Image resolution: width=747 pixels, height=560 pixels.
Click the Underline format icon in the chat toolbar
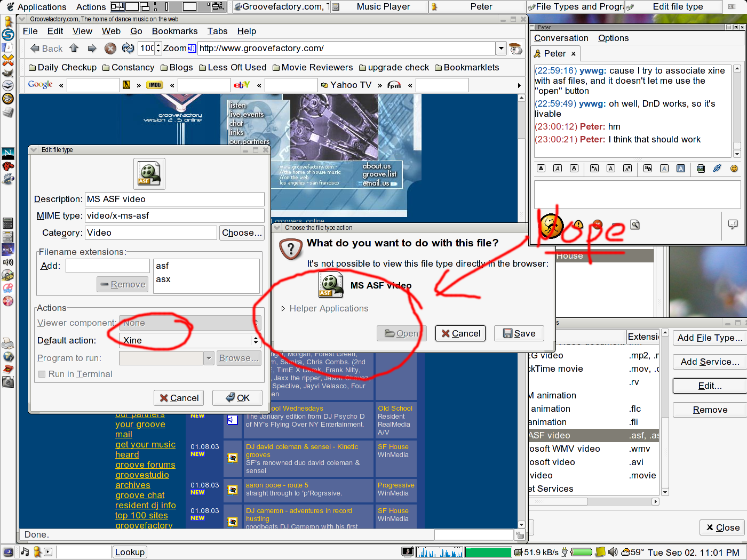point(574,169)
